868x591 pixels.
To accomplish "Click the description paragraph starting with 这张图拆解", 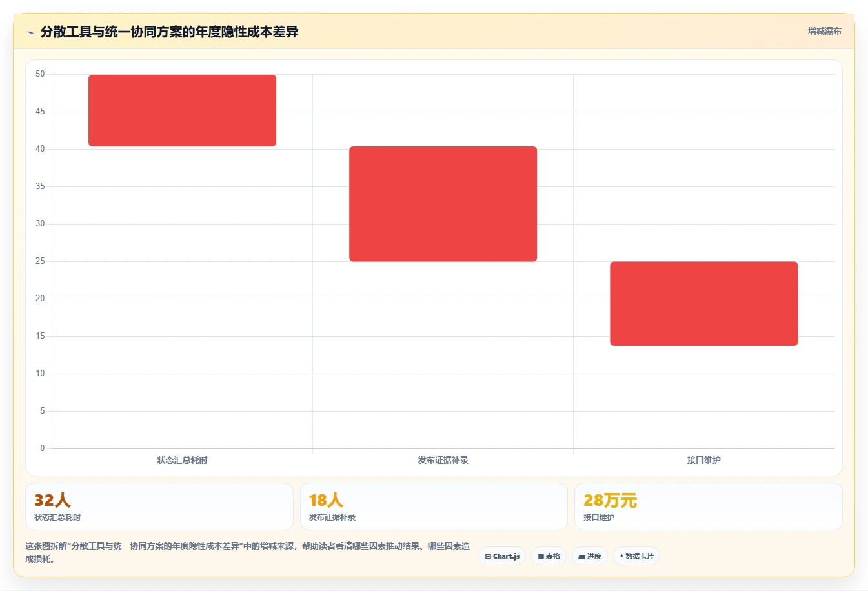I will click(248, 552).
